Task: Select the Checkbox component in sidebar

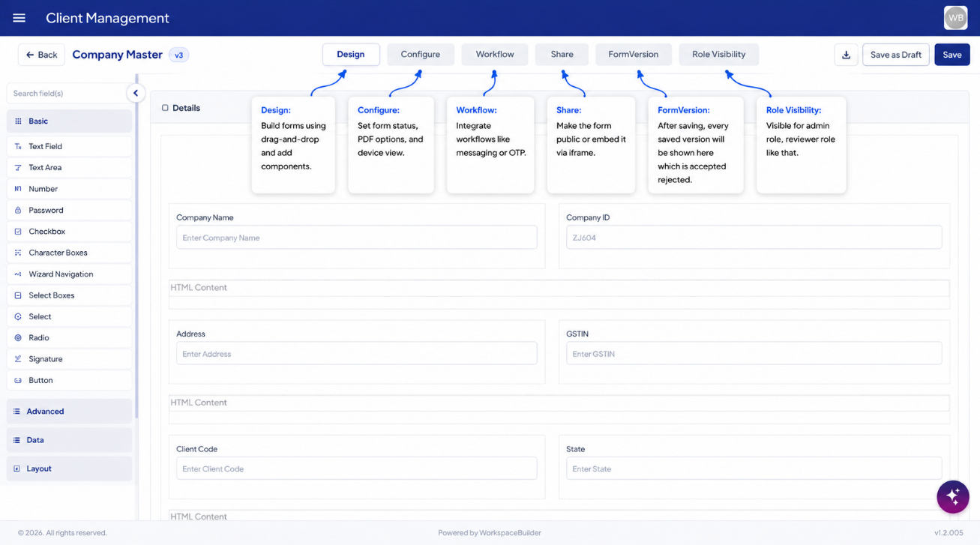Action: (x=69, y=232)
